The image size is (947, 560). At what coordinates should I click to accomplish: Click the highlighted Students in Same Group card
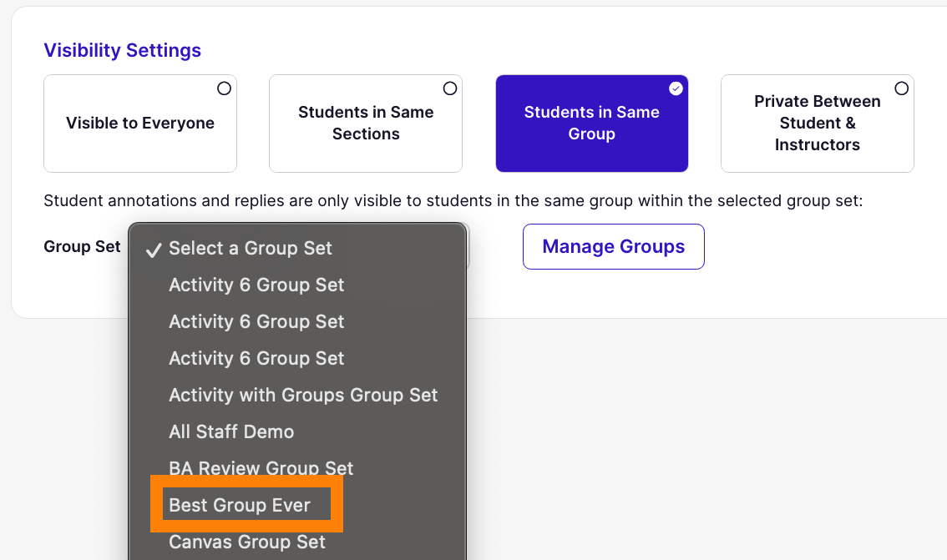(591, 123)
